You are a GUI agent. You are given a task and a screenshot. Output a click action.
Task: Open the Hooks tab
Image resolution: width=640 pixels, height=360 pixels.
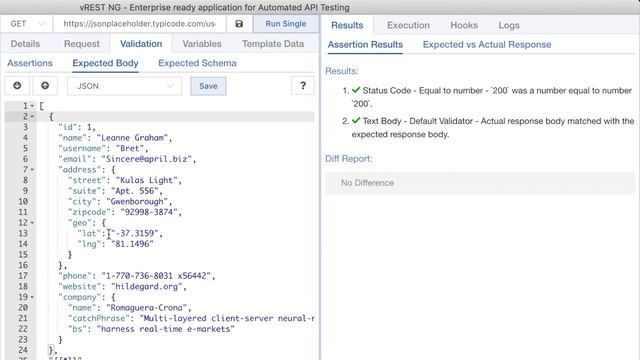464,25
